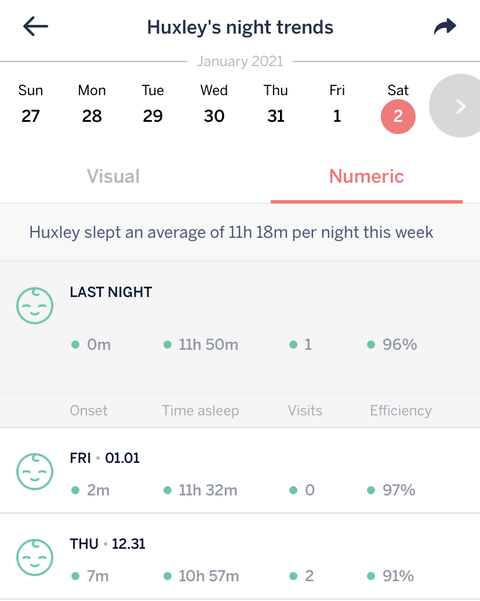
Task: Choose Wednesday 30 date
Action: [214, 104]
